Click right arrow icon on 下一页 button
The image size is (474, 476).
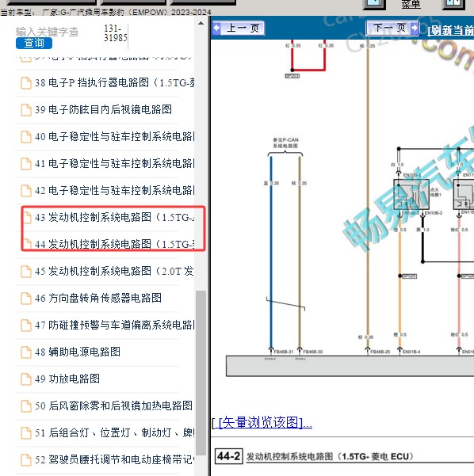(414, 28)
